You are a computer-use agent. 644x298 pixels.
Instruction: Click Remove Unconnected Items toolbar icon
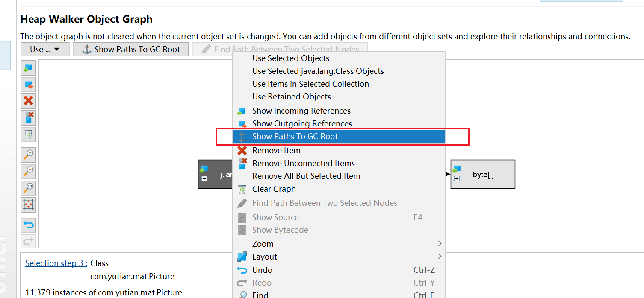tap(28, 117)
